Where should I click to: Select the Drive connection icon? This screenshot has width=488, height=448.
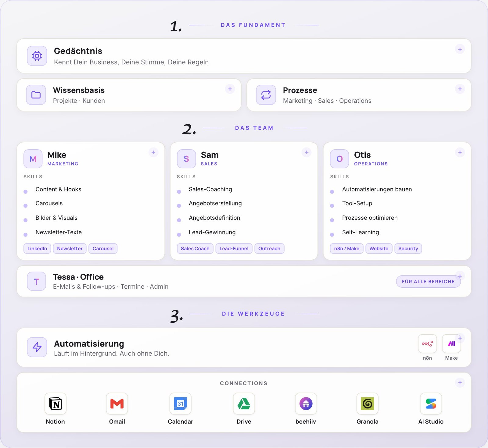coord(244,404)
